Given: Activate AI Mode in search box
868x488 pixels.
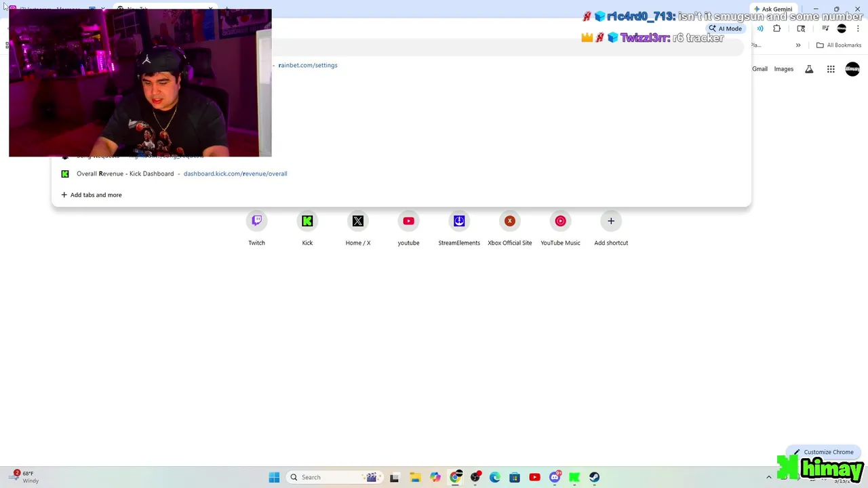Looking at the screenshot, I should pos(725,28).
